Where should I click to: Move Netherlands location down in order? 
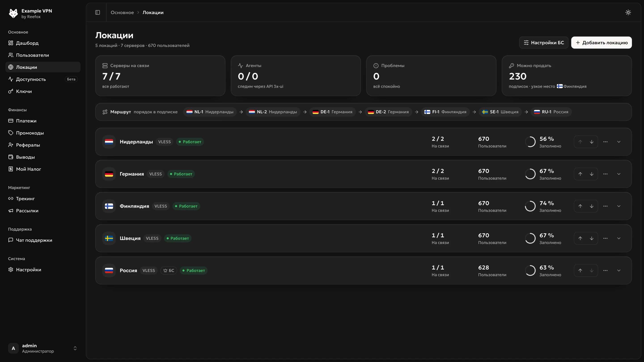[591, 142]
